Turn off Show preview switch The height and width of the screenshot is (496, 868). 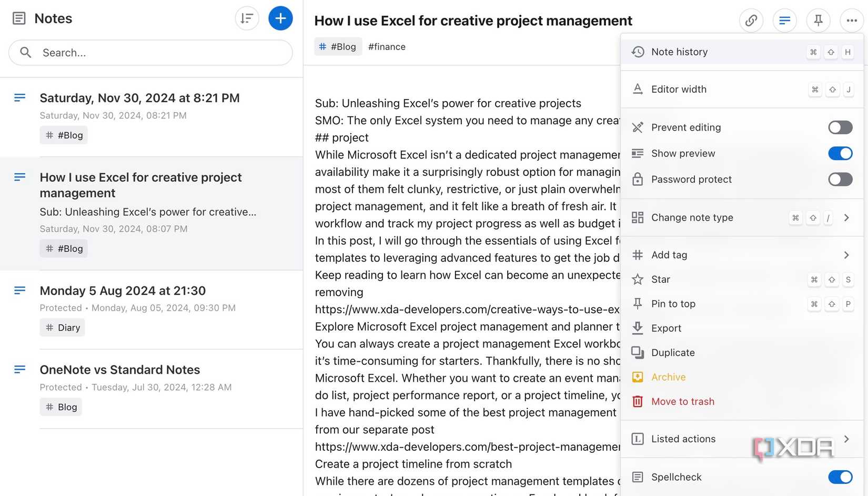pyautogui.click(x=840, y=153)
